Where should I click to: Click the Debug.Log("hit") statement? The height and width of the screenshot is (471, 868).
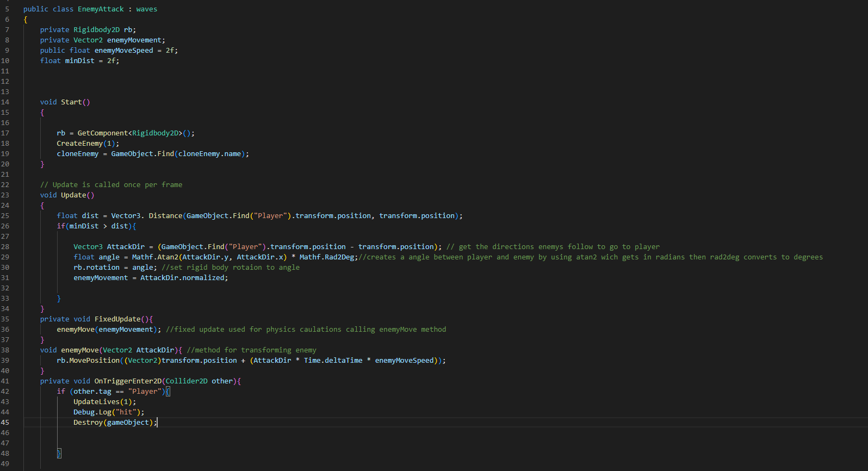point(109,412)
